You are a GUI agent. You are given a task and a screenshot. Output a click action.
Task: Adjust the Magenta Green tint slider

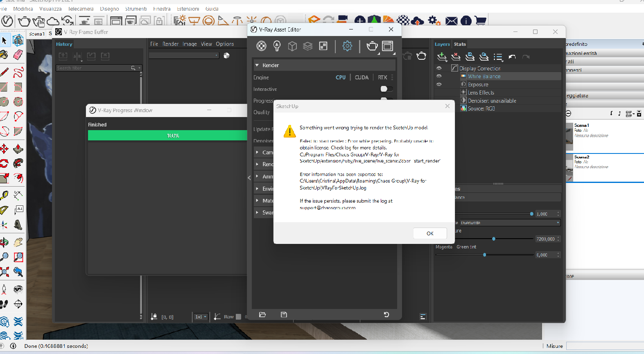[485, 255]
